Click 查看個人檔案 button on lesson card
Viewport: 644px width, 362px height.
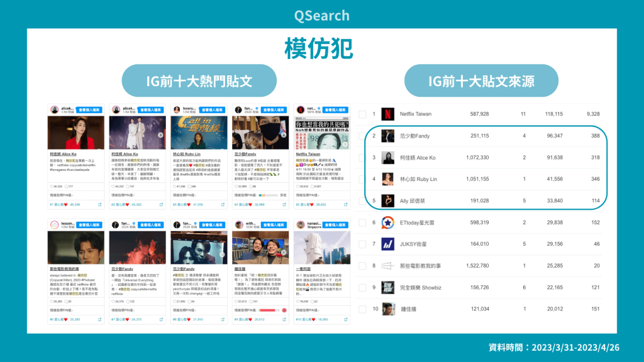point(89,225)
